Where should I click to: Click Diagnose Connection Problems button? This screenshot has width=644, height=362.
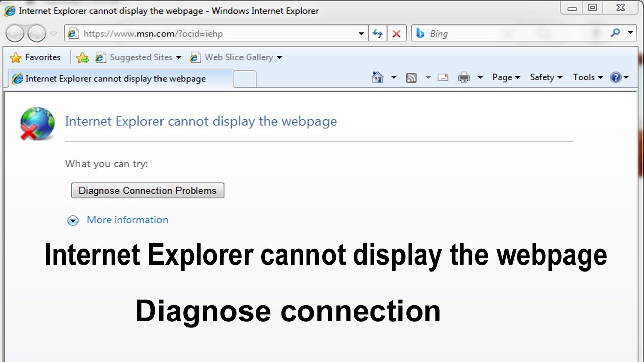coord(147,191)
